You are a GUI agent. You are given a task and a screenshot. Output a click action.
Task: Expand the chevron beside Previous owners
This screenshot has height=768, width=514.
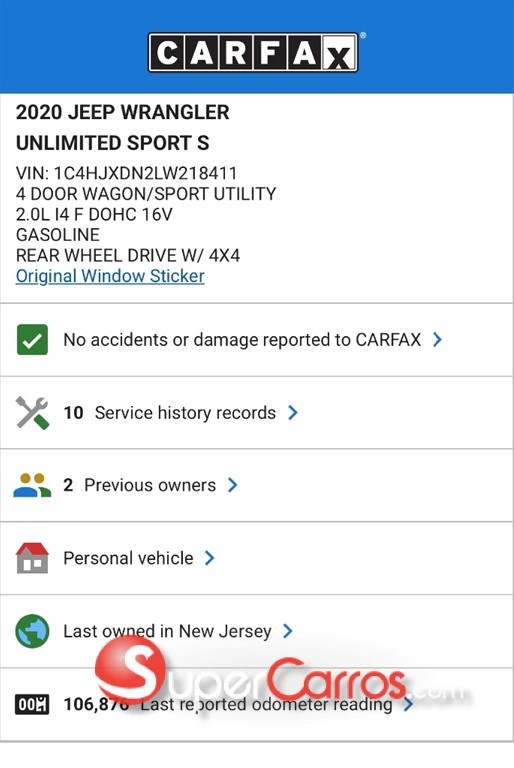pos(233,485)
